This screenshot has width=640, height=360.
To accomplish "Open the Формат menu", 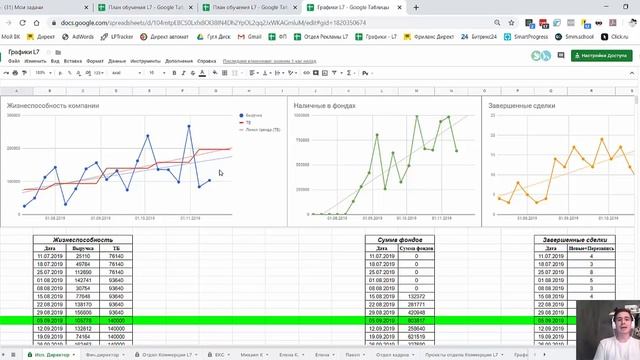I will coord(95,61).
